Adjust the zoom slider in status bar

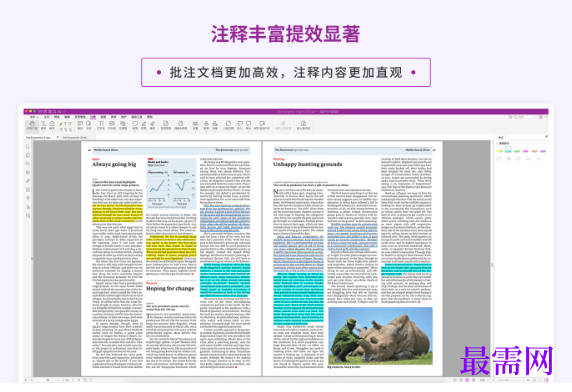point(507,380)
